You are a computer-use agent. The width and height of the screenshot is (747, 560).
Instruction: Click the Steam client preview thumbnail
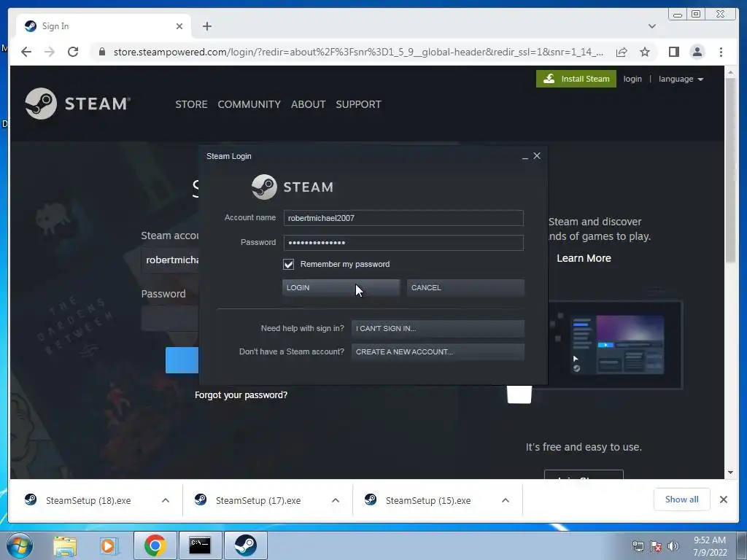pos(615,345)
